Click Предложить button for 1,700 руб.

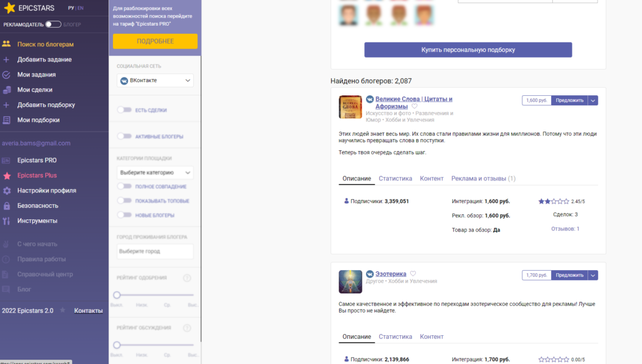569,275
